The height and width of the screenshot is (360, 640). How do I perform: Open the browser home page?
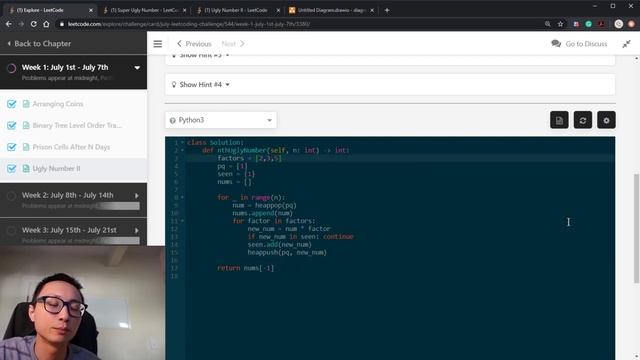pyautogui.click(x=46, y=24)
